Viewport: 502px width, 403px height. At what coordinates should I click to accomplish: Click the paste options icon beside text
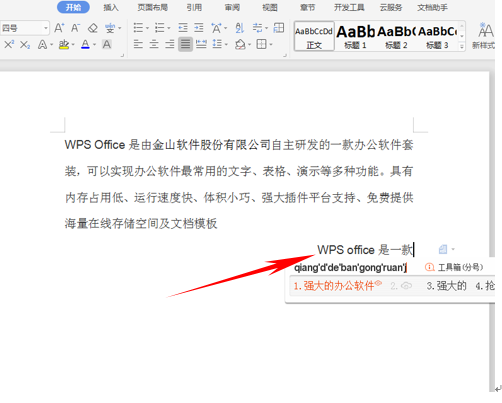pos(446,249)
